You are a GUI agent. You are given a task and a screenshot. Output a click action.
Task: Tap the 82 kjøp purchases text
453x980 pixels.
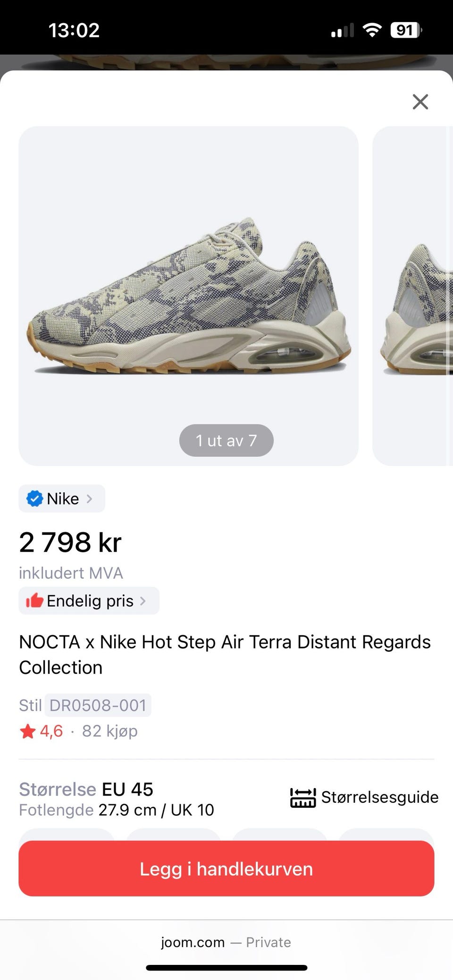[110, 731]
